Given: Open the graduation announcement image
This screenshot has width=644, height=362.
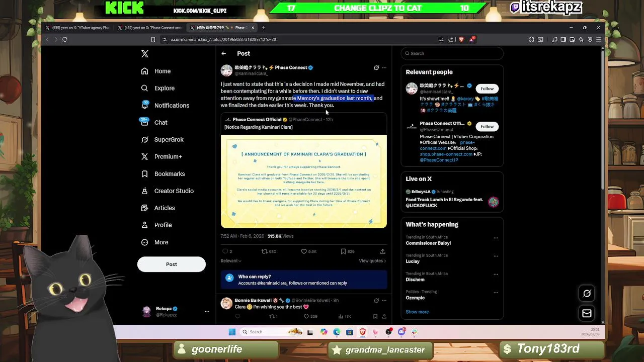Looking at the screenshot, I should click(304, 182).
